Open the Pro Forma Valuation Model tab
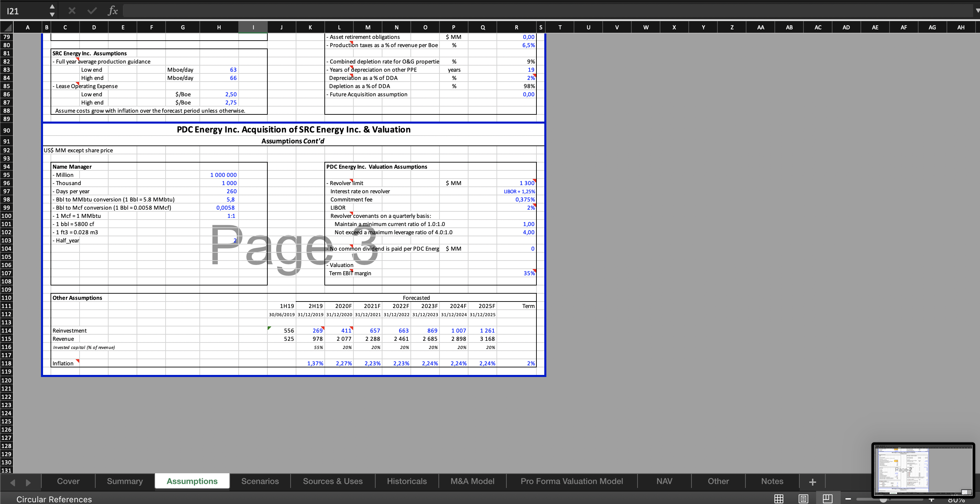The image size is (980, 504). click(572, 481)
